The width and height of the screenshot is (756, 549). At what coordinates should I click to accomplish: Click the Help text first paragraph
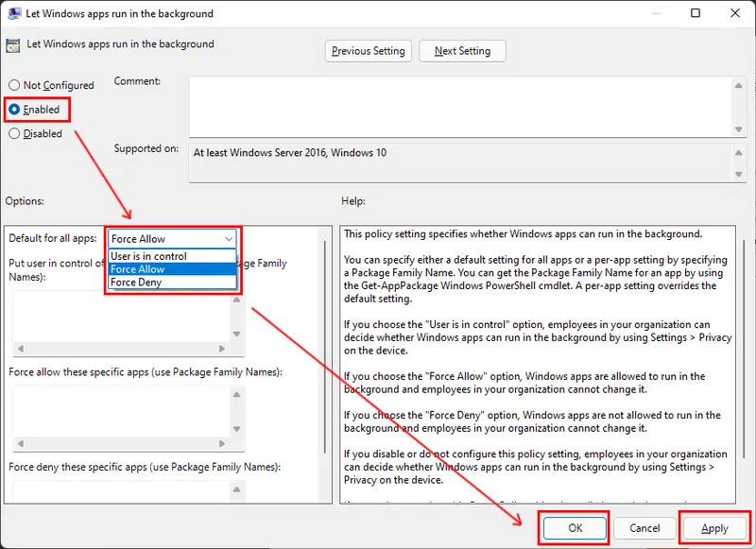(x=524, y=234)
